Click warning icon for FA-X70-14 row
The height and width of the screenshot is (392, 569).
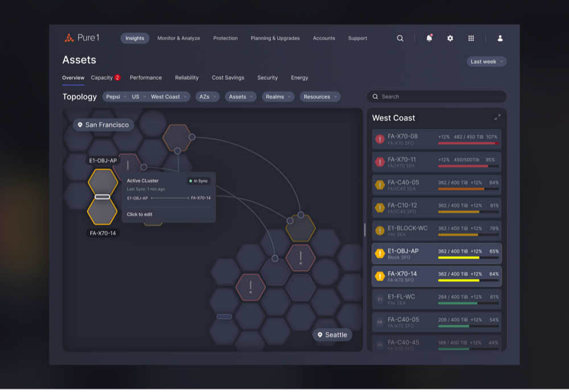[x=380, y=277]
